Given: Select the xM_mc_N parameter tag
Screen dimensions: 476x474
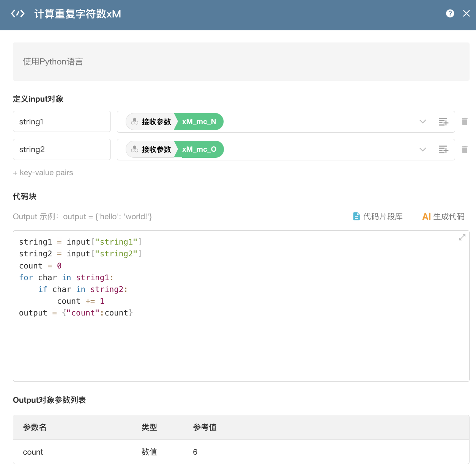Looking at the screenshot, I should click(199, 122).
